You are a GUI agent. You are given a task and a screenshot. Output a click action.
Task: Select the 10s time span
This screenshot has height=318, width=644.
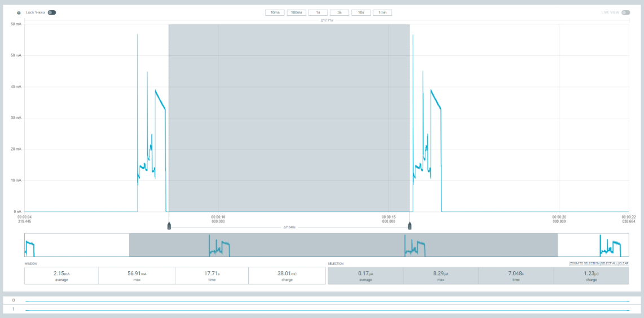click(x=361, y=12)
